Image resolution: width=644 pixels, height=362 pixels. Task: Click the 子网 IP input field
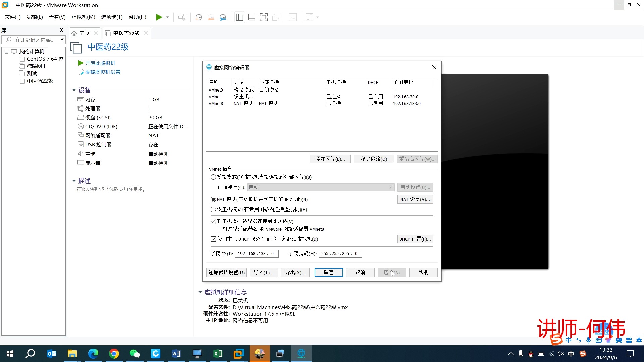[x=257, y=254]
